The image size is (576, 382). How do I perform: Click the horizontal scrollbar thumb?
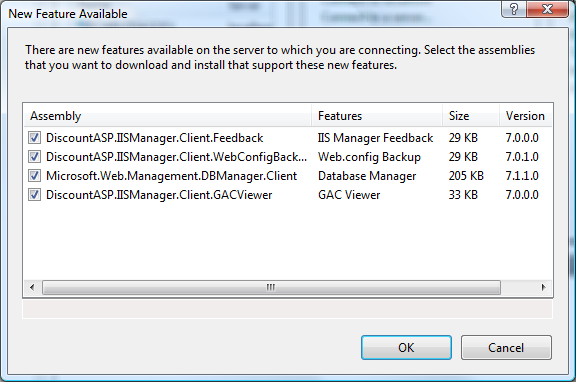click(x=271, y=287)
